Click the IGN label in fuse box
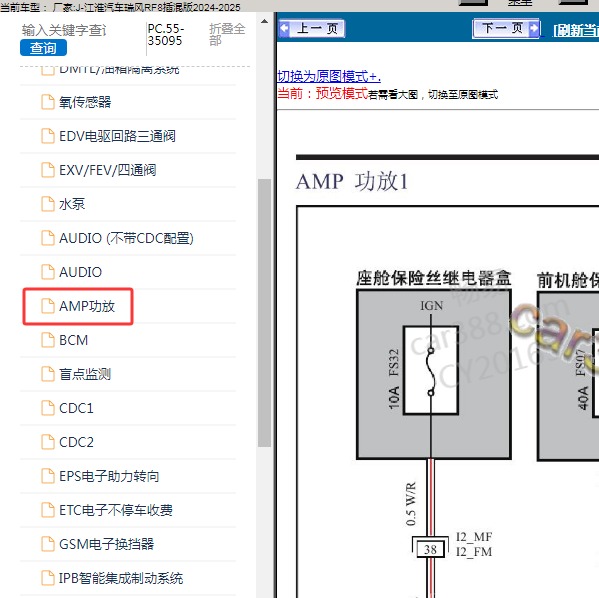 click(x=432, y=306)
